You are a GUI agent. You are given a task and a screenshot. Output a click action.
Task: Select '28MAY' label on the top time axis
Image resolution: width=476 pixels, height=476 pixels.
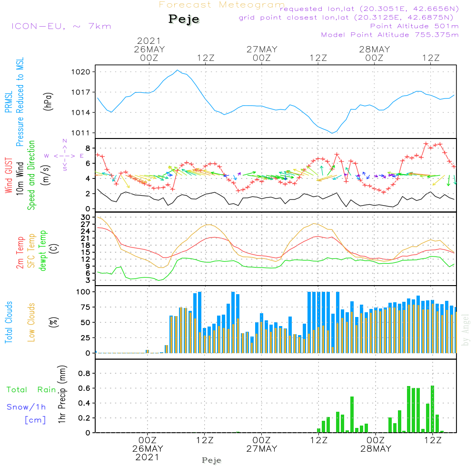click(375, 49)
